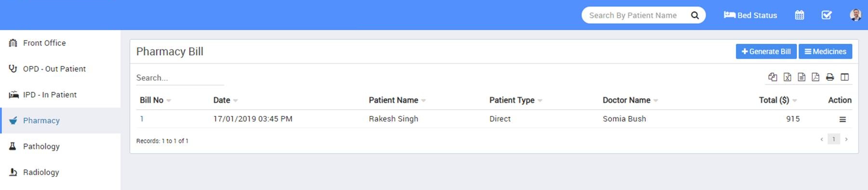Open the calendar icon in header
The height and width of the screenshot is (190, 868).
(x=800, y=15)
